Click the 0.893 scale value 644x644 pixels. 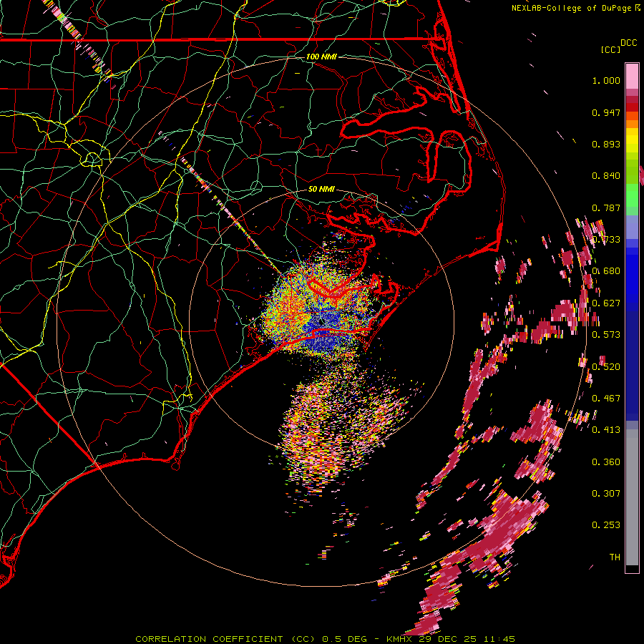606,144
